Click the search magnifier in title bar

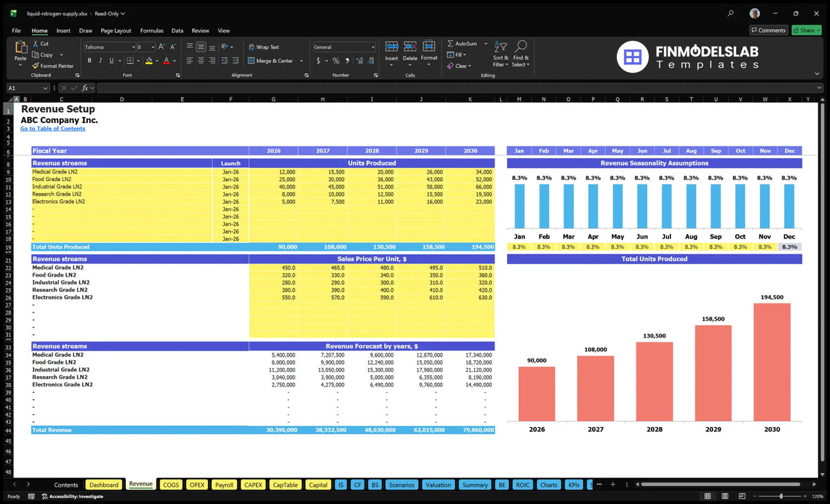click(731, 13)
